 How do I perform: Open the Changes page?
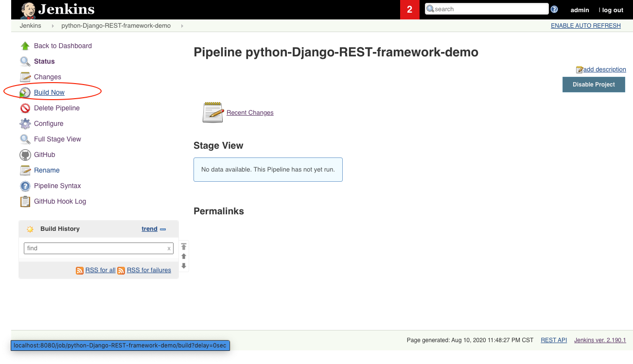[47, 77]
